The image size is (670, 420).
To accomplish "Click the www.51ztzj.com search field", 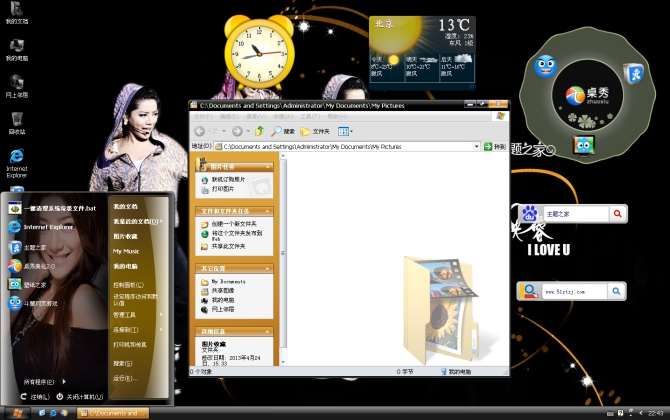I will point(574,292).
